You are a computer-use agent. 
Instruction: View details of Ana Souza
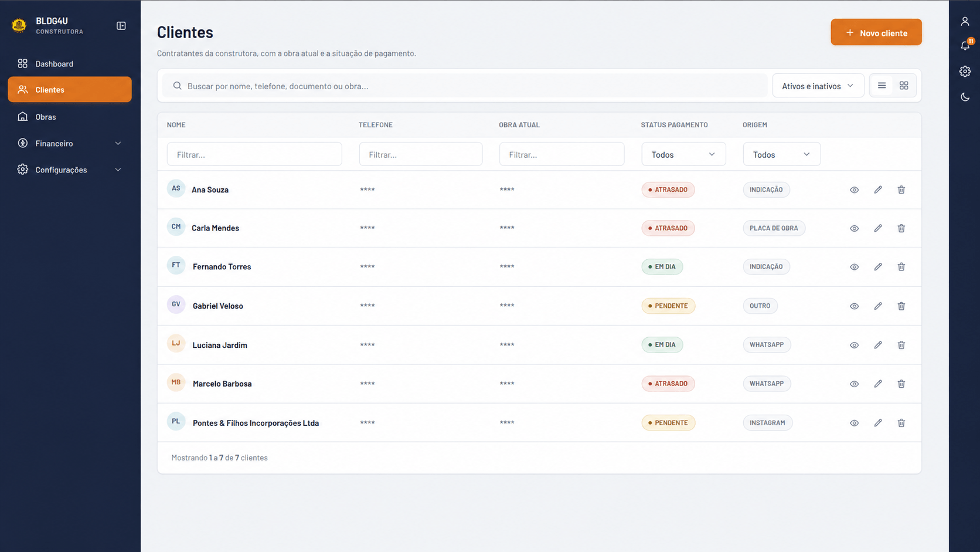click(x=854, y=190)
